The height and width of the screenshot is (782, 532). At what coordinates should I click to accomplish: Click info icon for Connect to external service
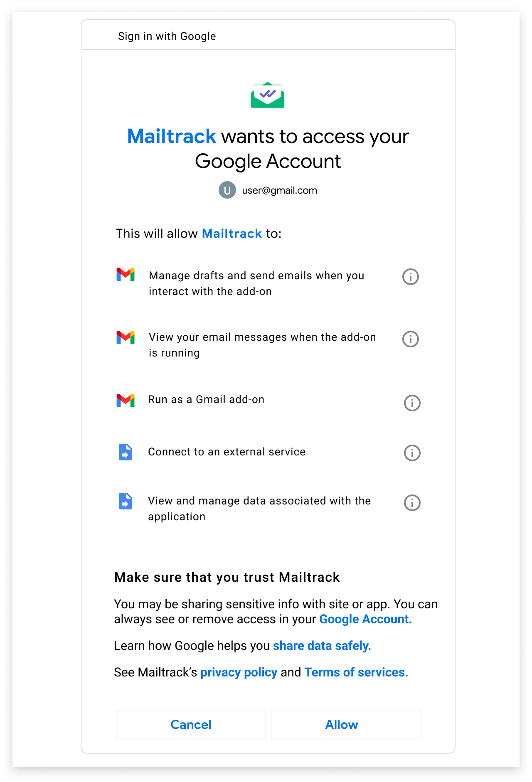(412, 453)
